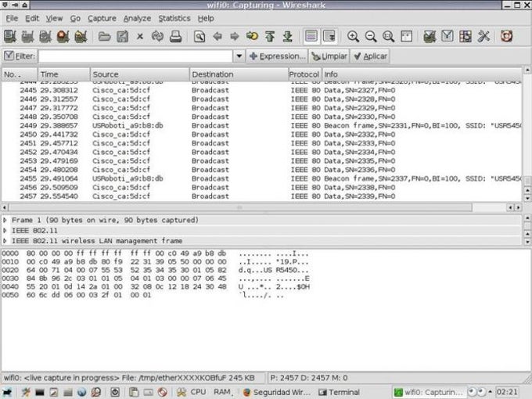Go to a specific packet icon
532x399 pixels.
252,36
